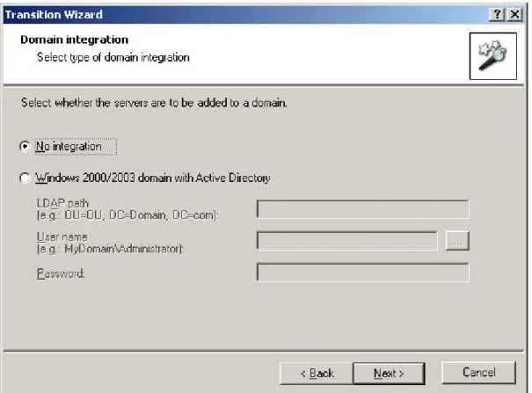Click the Password input field

363,273
